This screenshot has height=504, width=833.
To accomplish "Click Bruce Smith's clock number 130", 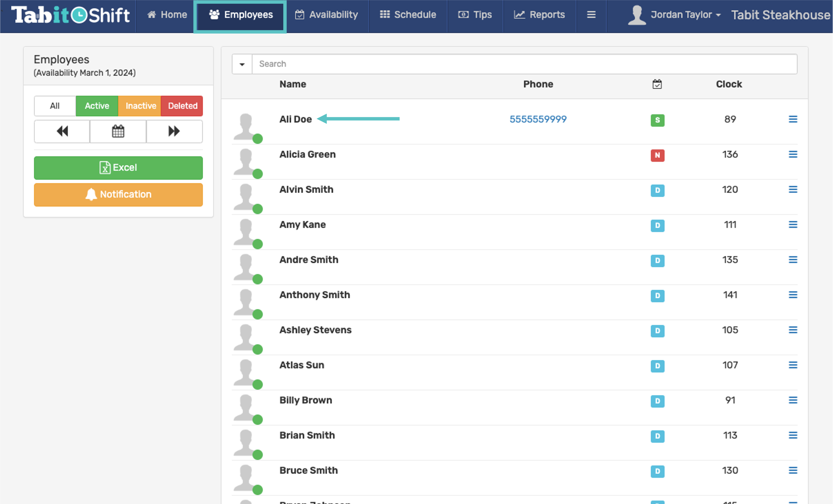I will (730, 470).
